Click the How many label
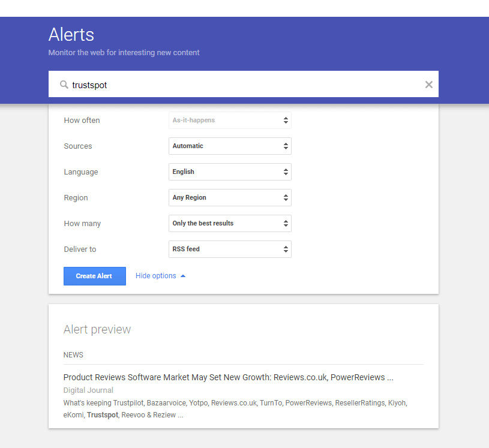 coord(82,224)
